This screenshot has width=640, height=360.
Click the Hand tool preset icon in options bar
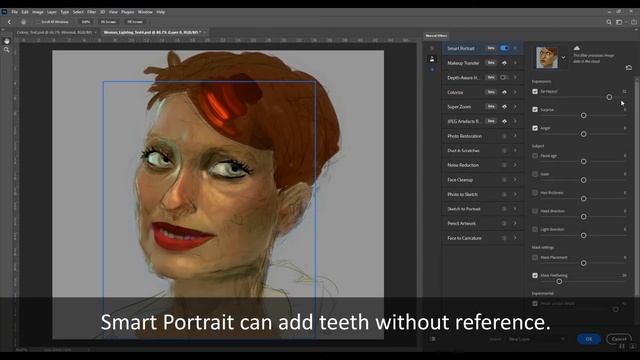click(23, 22)
